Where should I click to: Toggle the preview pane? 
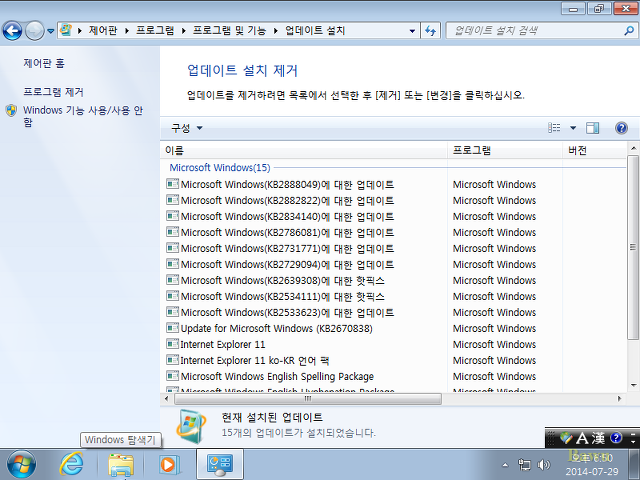point(592,128)
